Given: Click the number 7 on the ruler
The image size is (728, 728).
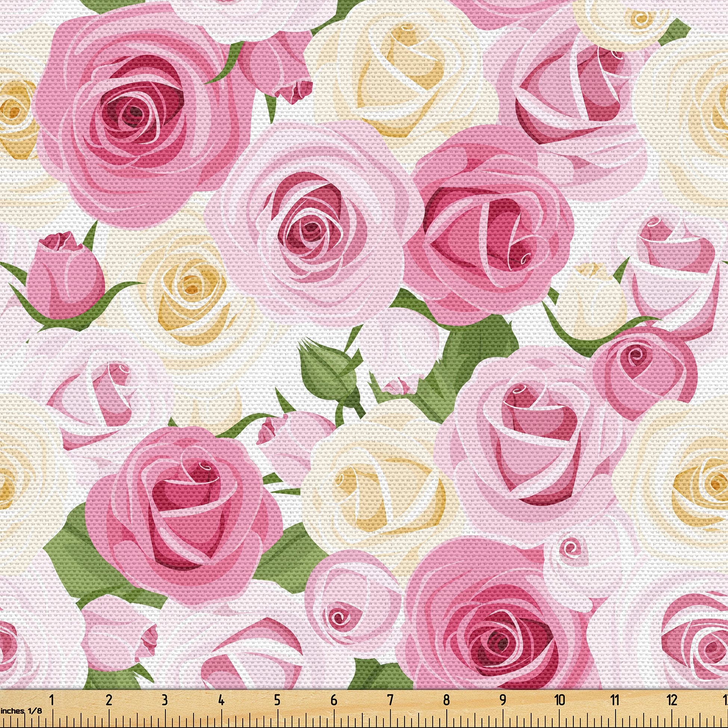Looking at the screenshot, I should pyautogui.click(x=390, y=700).
